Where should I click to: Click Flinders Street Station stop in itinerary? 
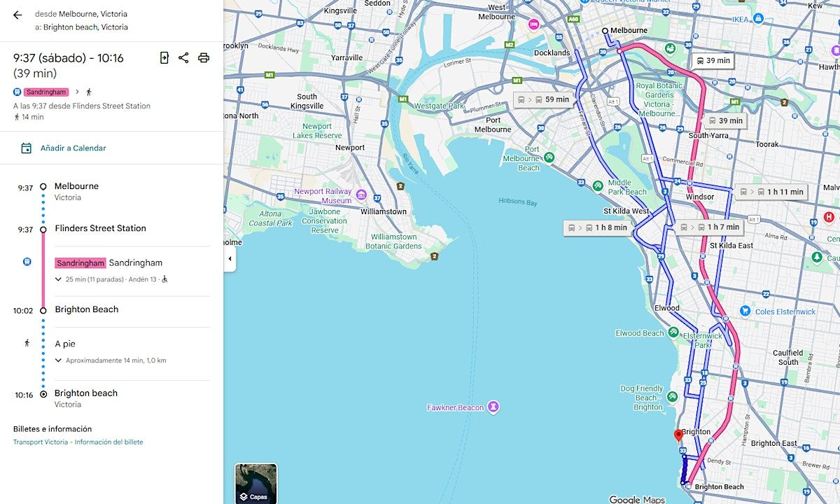click(x=100, y=228)
